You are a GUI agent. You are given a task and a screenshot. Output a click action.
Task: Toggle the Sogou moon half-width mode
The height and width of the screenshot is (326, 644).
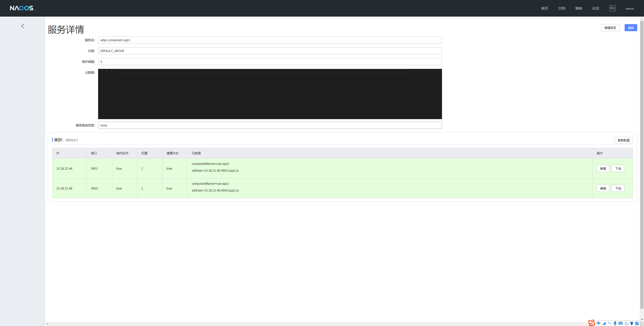604,323
